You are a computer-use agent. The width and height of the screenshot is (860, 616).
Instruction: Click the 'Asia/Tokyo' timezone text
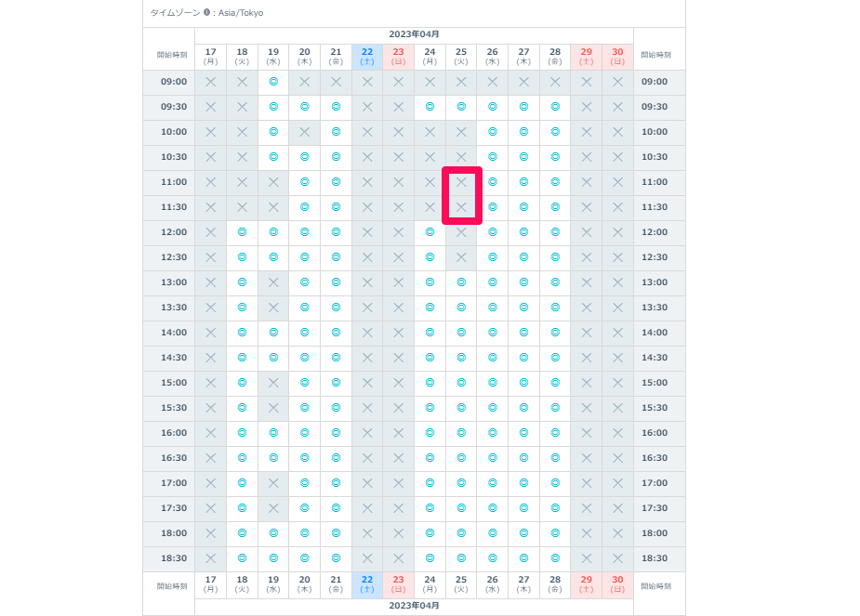click(x=241, y=13)
